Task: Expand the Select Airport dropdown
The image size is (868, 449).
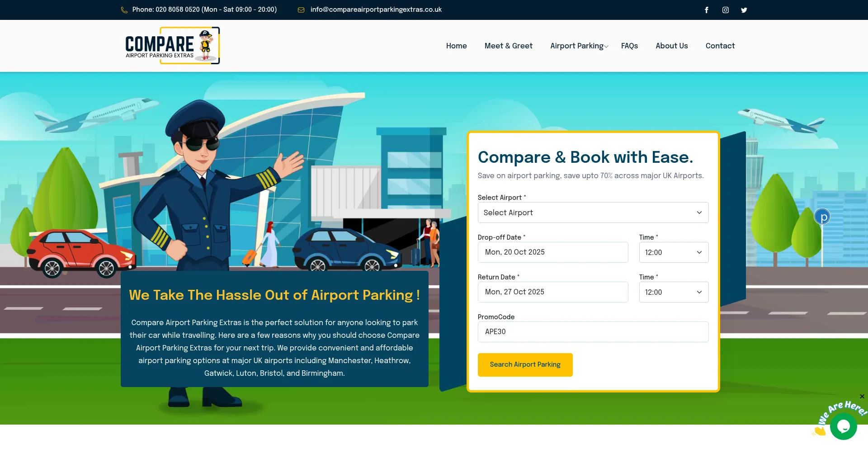Action: 593,213
